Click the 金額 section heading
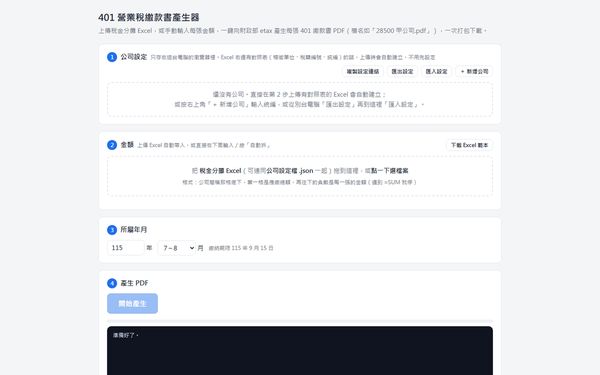Viewport: 600px width, 375px height. [x=127, y=145]
